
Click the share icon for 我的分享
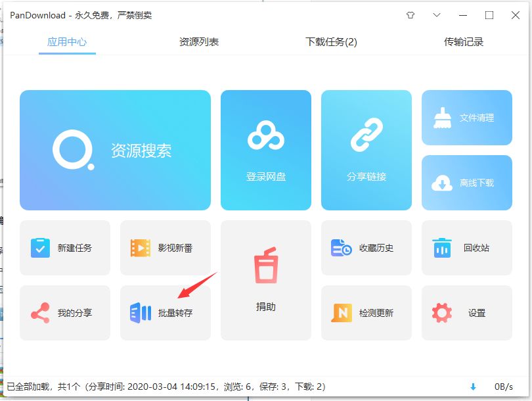[x=40, y=313]
